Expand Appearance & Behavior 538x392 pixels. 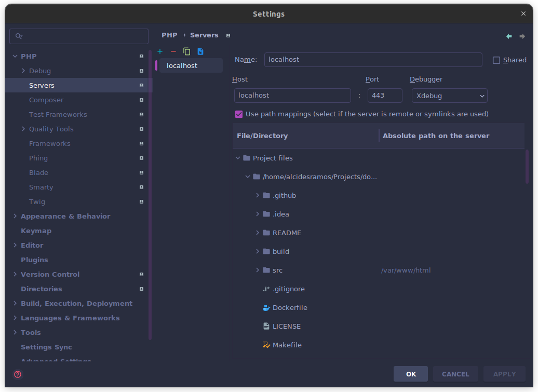coord(15,216)
